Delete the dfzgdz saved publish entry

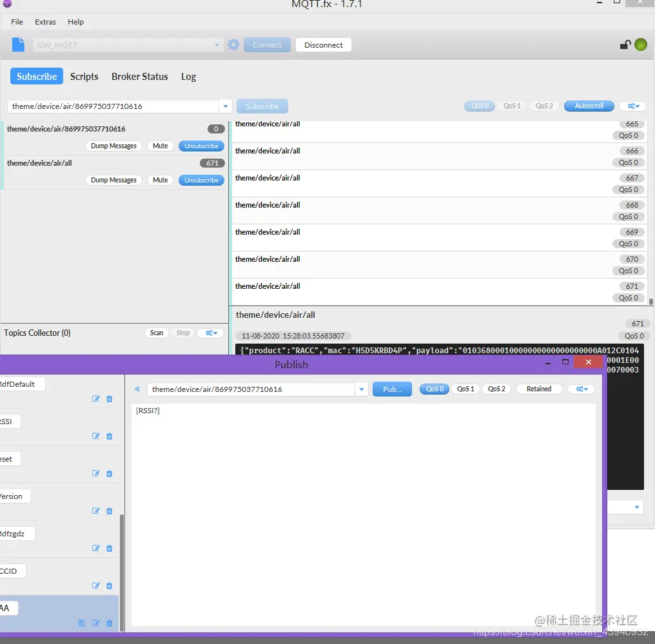pos(110,548)
